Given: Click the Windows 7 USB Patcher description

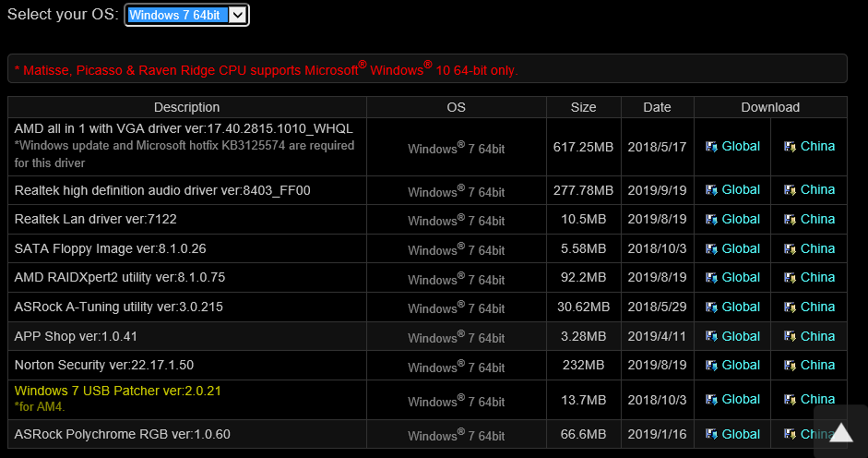Looking at the screenshot, I should pos(117,391).
